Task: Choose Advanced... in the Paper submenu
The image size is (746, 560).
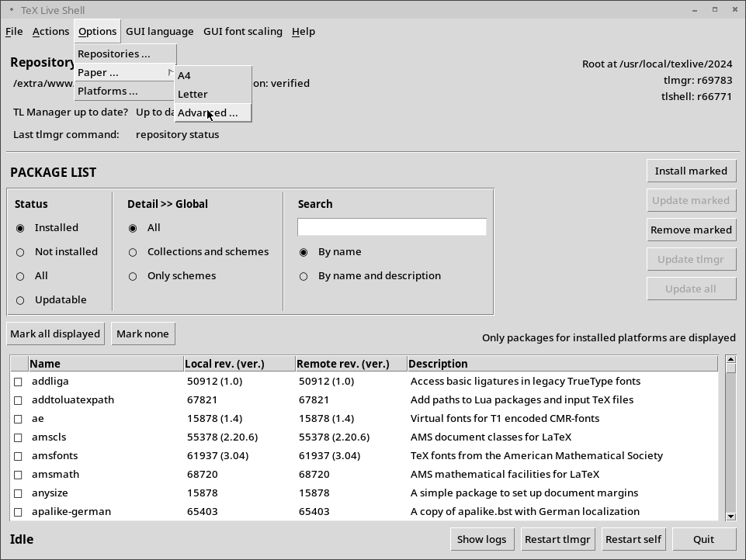Action: pyautogui.click(x=207, y=112)
